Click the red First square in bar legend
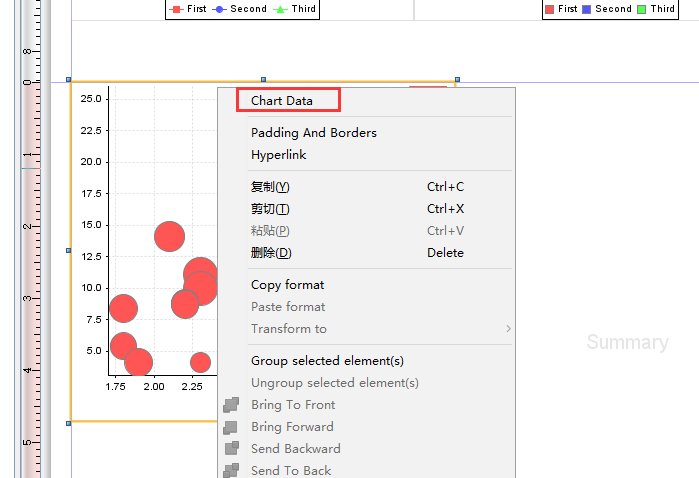 [550, 9]
